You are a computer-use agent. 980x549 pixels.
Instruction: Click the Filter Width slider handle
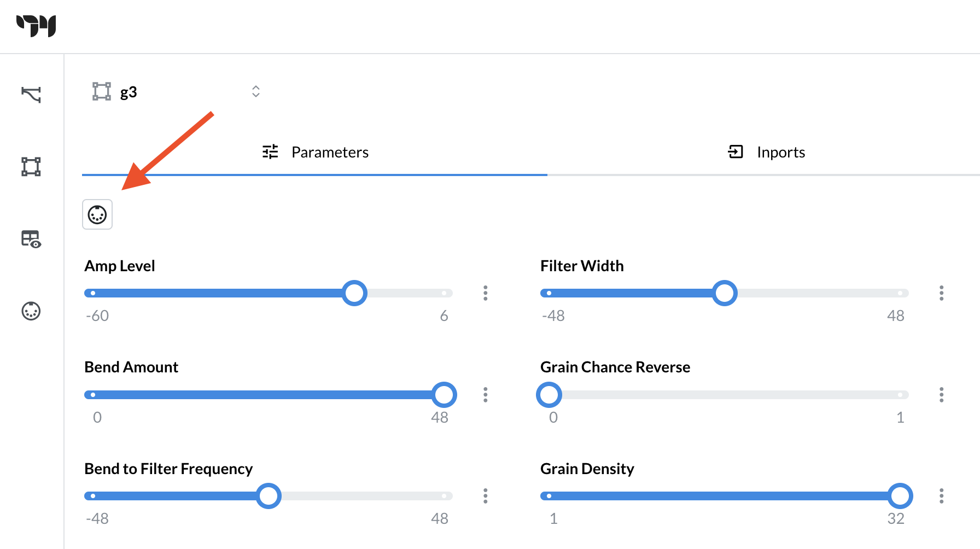(725, 293)
